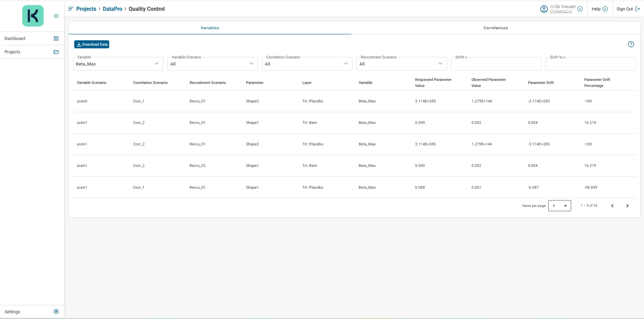The width and height of the screenshot is (644, 319).
Task: Open the Recruitment Scenario dropdown
Action: (401, 64)
